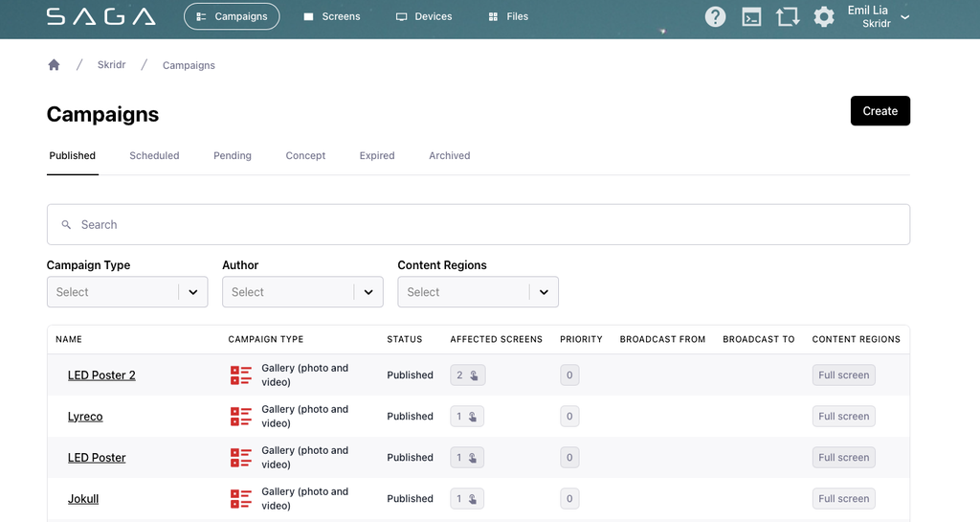This screenshot has height=522, width=980.
Task: Click the sync arrows icon in header
Action: [788, 17]
